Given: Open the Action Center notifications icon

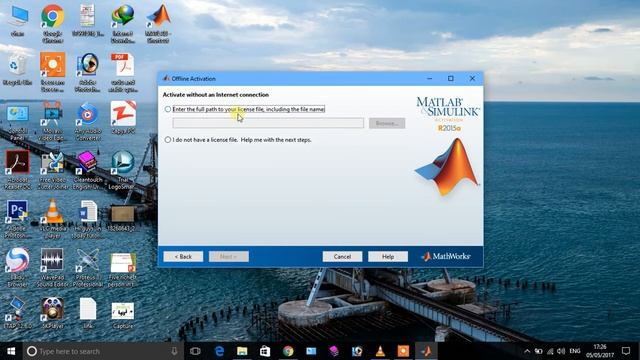Looking at the screenshot, I should 626,351.
